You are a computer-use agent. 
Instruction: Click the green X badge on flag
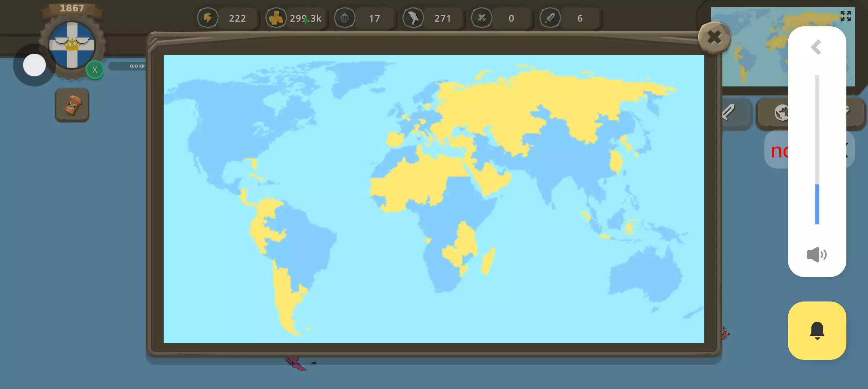(x=95, y=70)
